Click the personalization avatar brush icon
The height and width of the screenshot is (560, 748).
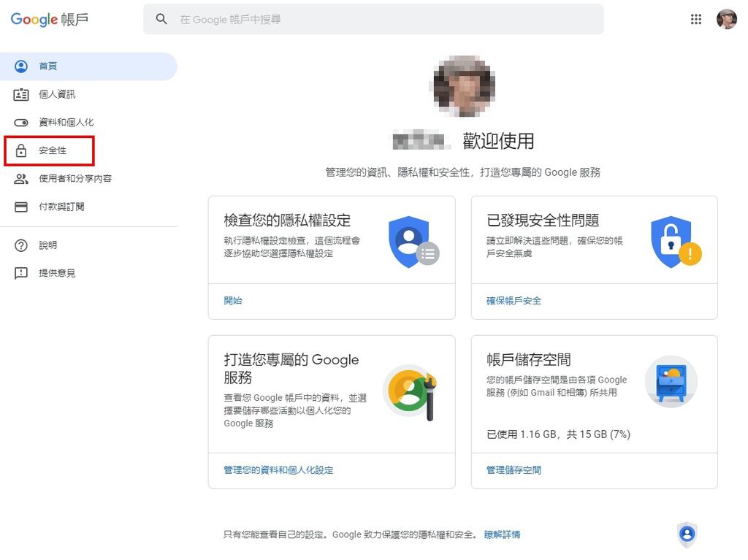411,392
